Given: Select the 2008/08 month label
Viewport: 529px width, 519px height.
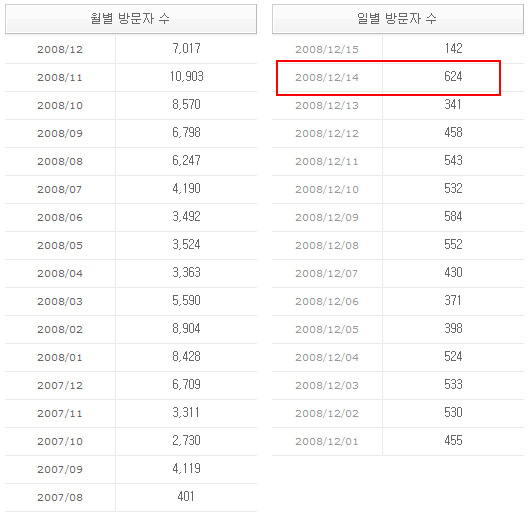Looking at the screenshot, I should (x=60, y=162).
